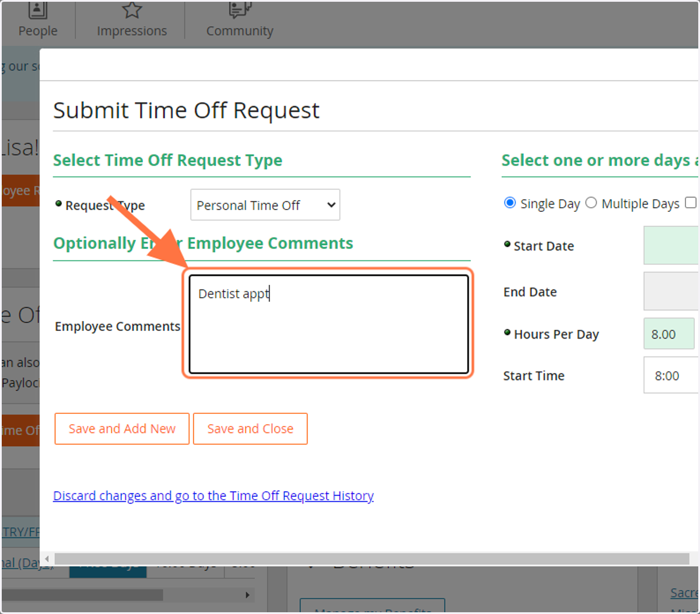Open the Community nav icon
Screen dimensions: 700x614
pyautogui.click(x=240, y=10)
